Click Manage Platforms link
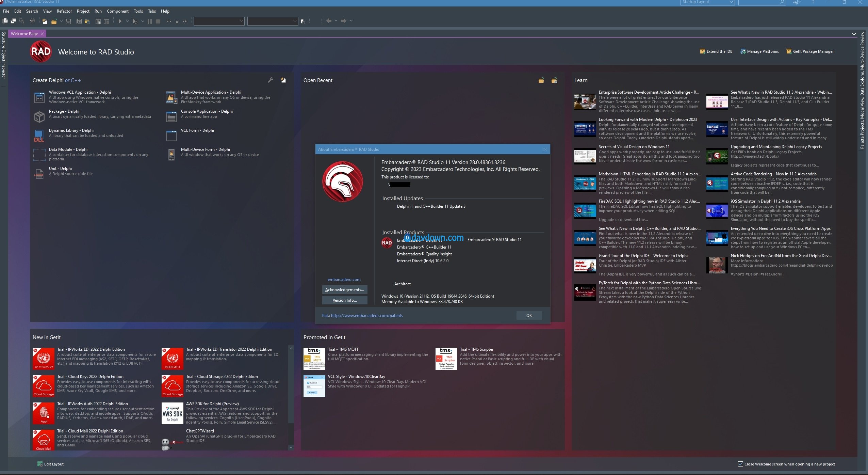 759,51
